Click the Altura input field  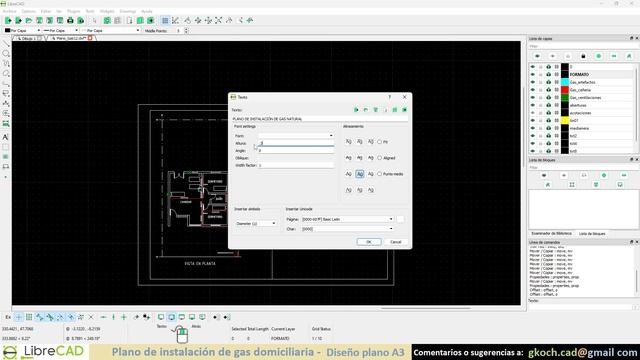296,143
